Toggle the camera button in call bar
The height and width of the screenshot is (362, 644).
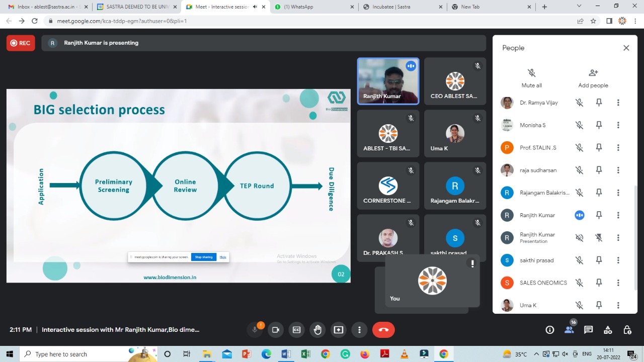(276, 330)
